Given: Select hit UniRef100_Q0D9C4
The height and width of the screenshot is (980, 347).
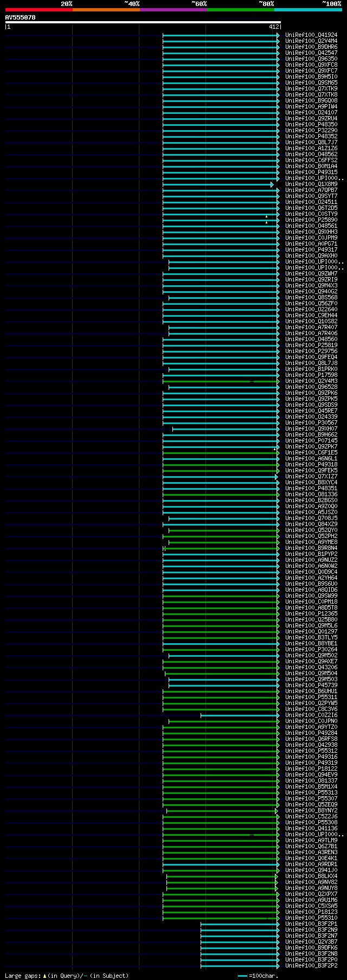Looking at the screenshot, I should point(311,572).
